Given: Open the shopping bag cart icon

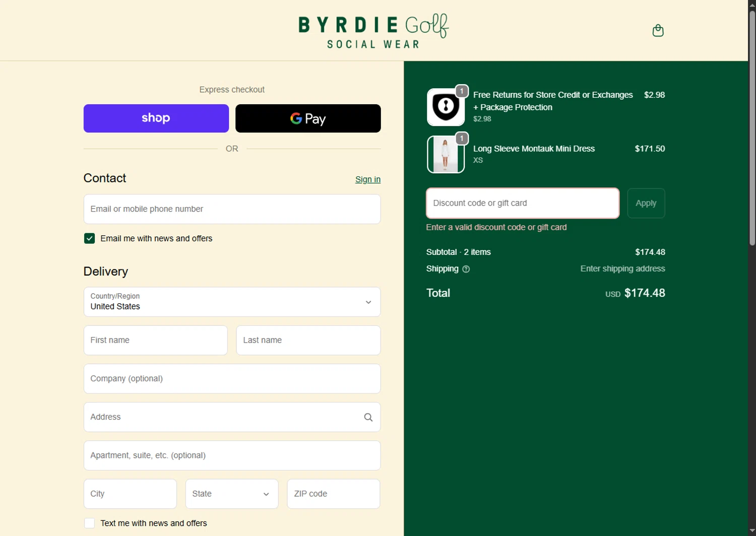Looking at the screenshot, I should click(658, 31).
